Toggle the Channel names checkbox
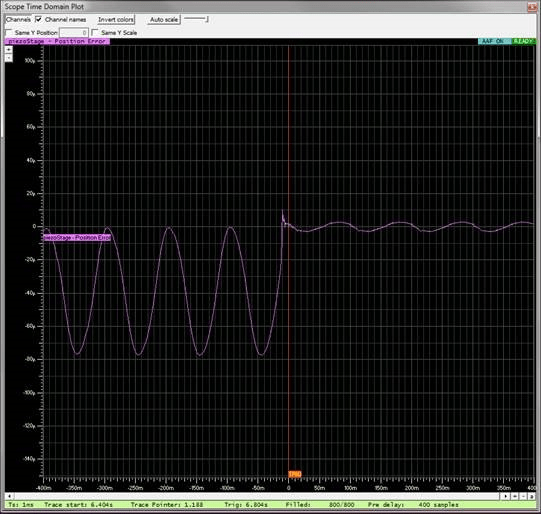Viewport: 541px width, 514px height. click(x=39, y=20)
